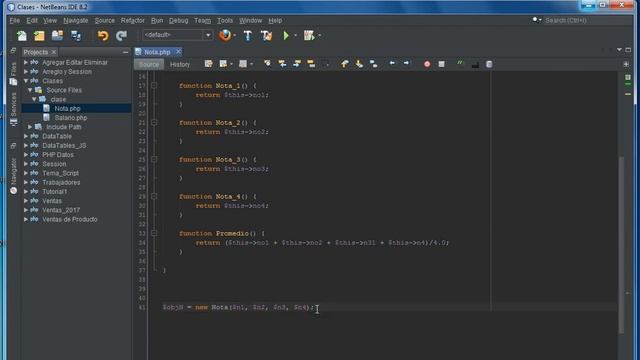This screenshot has width=640, height=360.
Task: Expand the Arreglo y Session project
Action: pos(26,72)
